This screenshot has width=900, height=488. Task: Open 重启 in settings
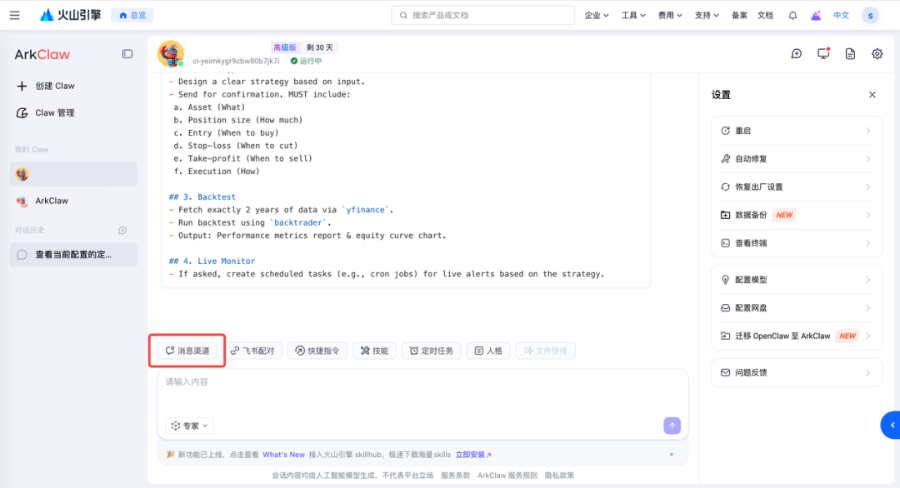point(796,131)
